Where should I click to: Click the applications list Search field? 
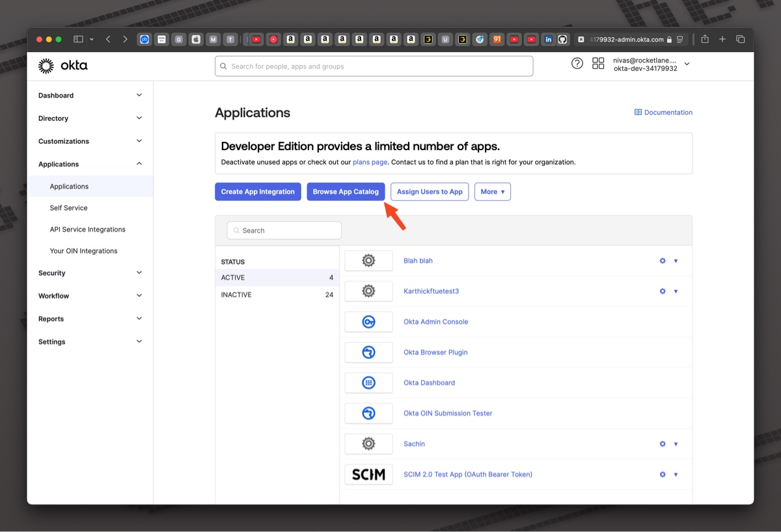point(284,230)
